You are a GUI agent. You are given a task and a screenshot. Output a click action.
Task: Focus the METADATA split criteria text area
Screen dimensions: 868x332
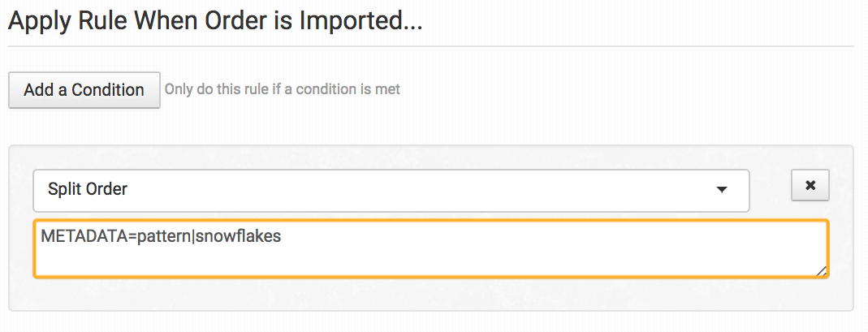(x=430, y=248)
